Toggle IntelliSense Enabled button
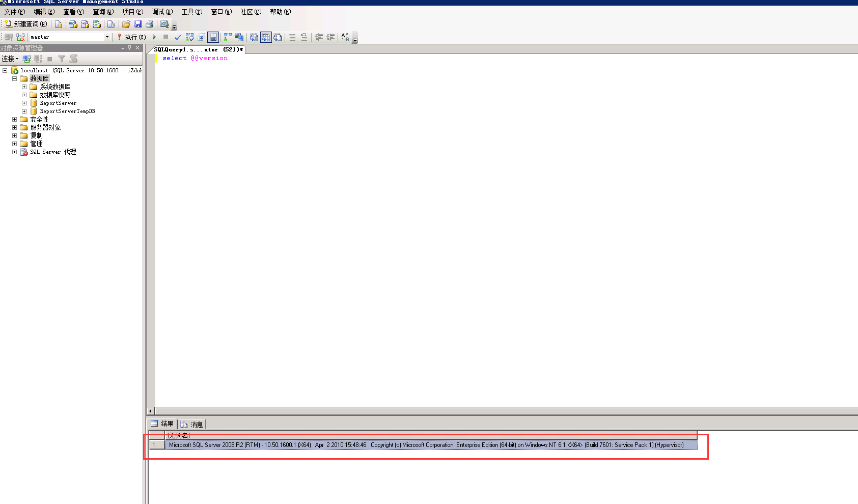Image resolution: width=858 pixels, height=504 pixels. [x=213, y=37]
